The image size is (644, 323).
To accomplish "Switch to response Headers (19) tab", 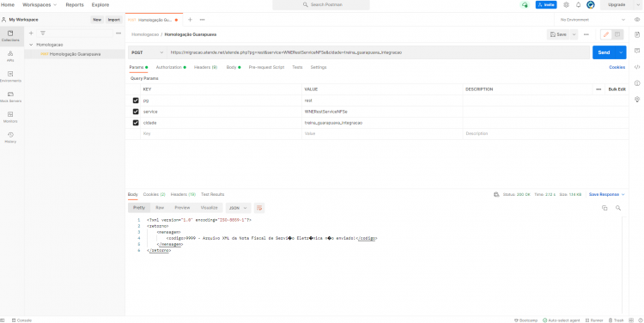I will [183, 194].
